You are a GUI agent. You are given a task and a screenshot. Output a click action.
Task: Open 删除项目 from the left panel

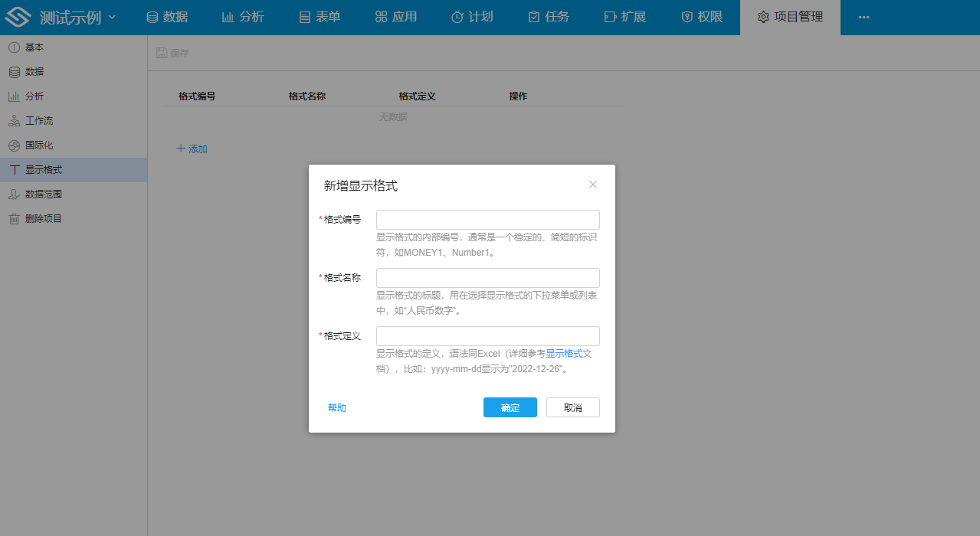tap(37, 218)
